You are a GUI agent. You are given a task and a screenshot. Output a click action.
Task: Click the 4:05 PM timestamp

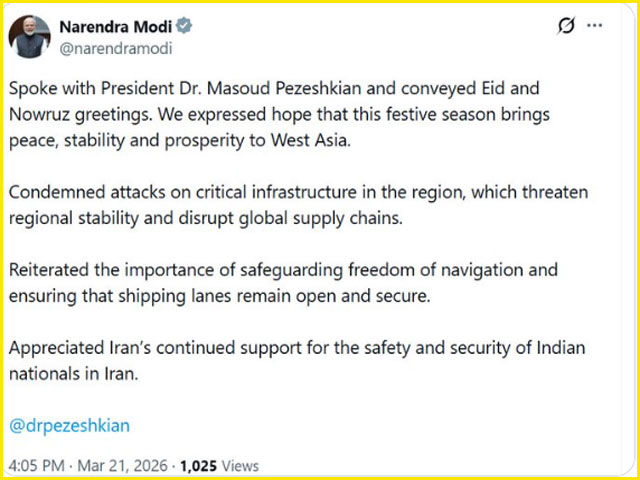[x=35, y=466]
